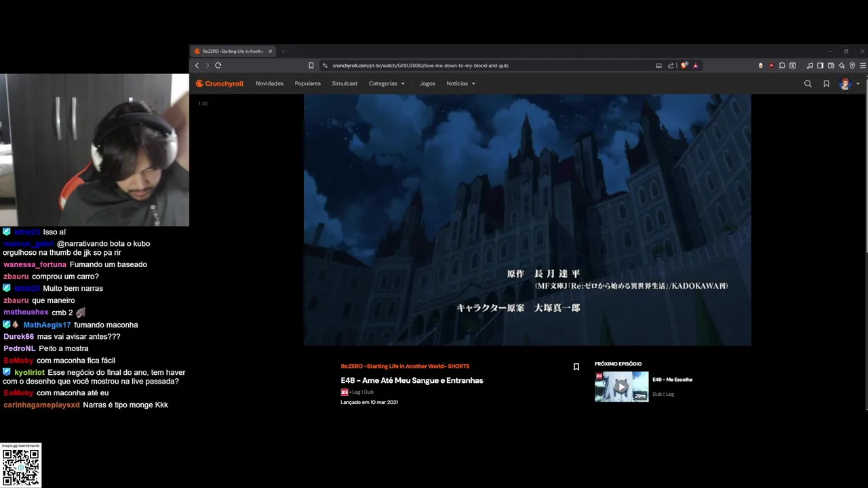
Task: Open Leo AI sparkle icon
Action: coord(842,65)
